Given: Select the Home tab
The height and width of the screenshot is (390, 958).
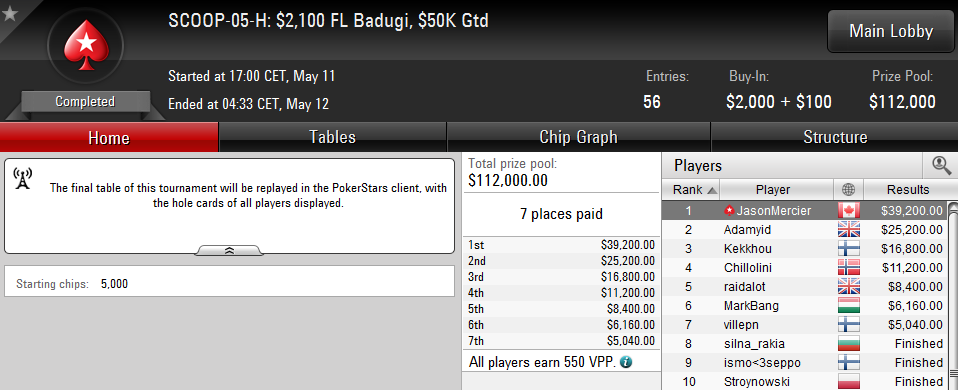Looking at the screenshot, I should [109, 137].
